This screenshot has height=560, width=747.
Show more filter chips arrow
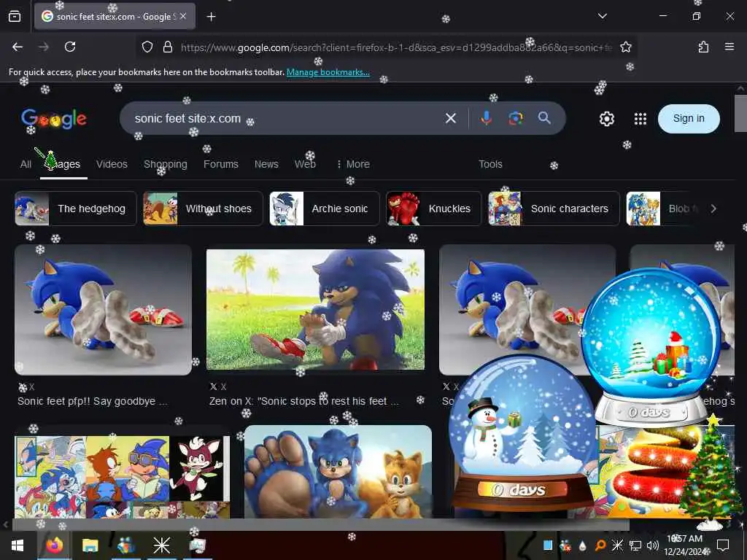713,209
